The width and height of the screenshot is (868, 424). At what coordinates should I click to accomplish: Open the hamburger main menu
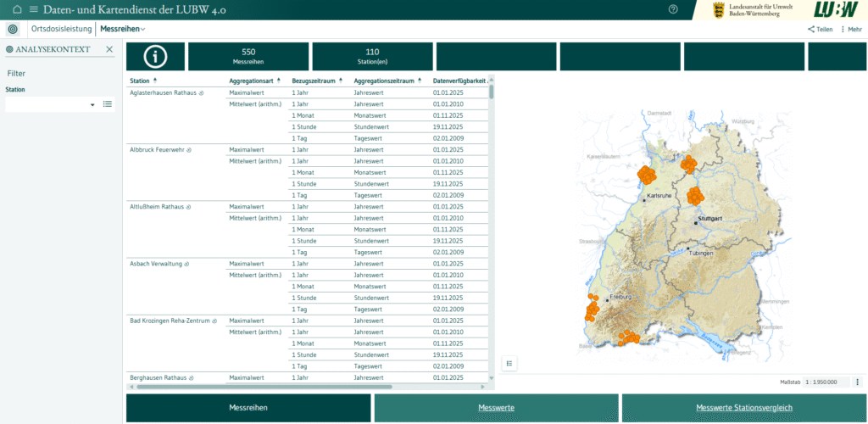point(34,9)
